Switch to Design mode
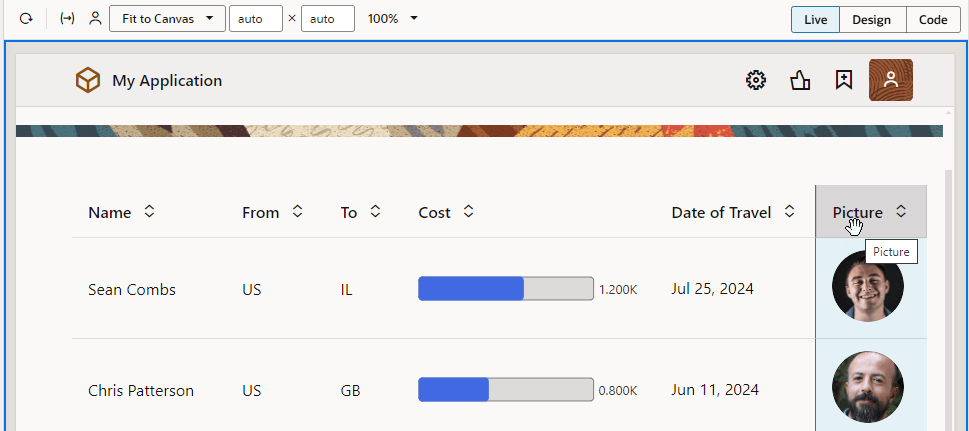969x431 pixels. [872, 19]
